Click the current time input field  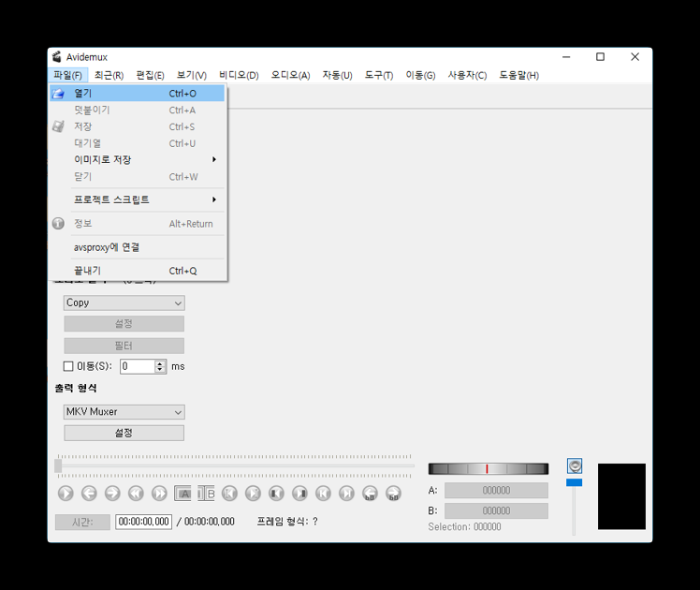click(144, 522)
